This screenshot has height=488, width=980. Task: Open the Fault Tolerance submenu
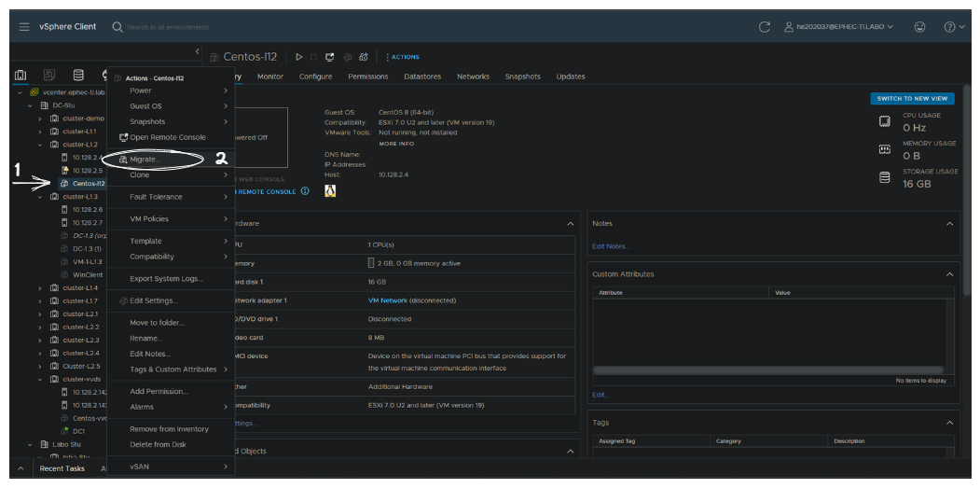pos(171,197)
